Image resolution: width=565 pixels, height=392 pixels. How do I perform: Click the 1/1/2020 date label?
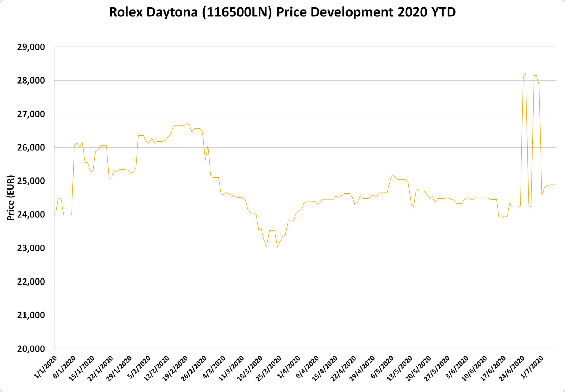(x=46, y=367)
